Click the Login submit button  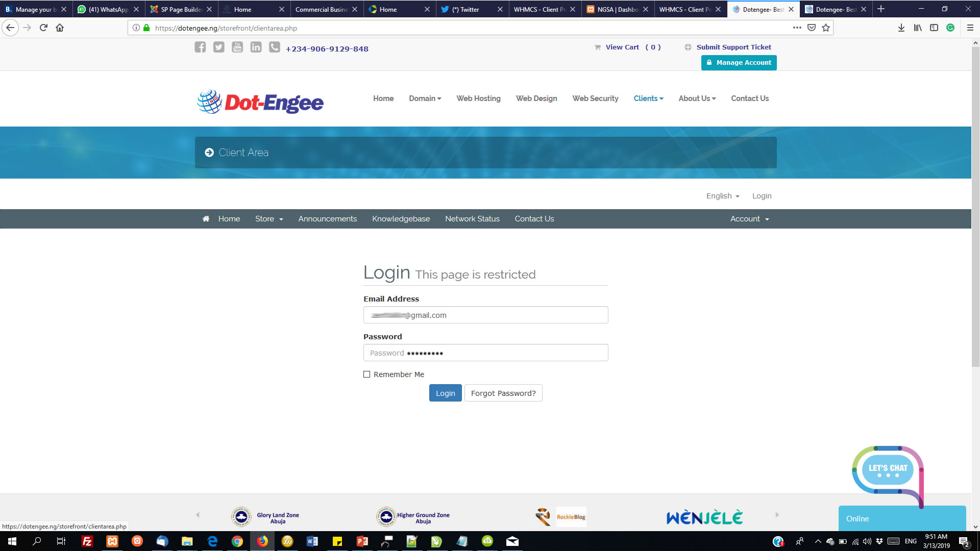[446, 393]
